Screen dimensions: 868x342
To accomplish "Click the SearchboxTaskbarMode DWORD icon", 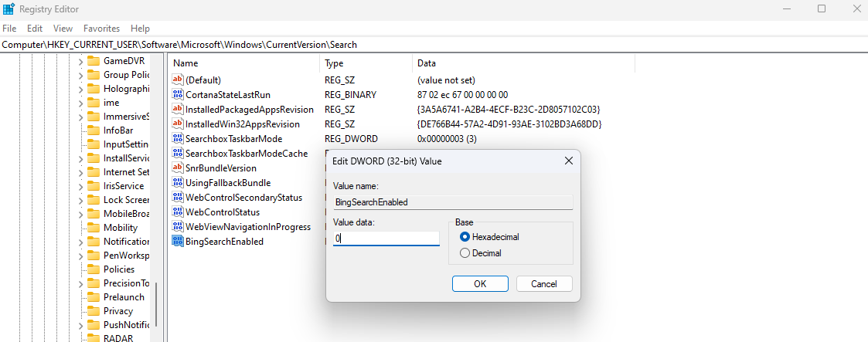I will click(x=177, y=139).
